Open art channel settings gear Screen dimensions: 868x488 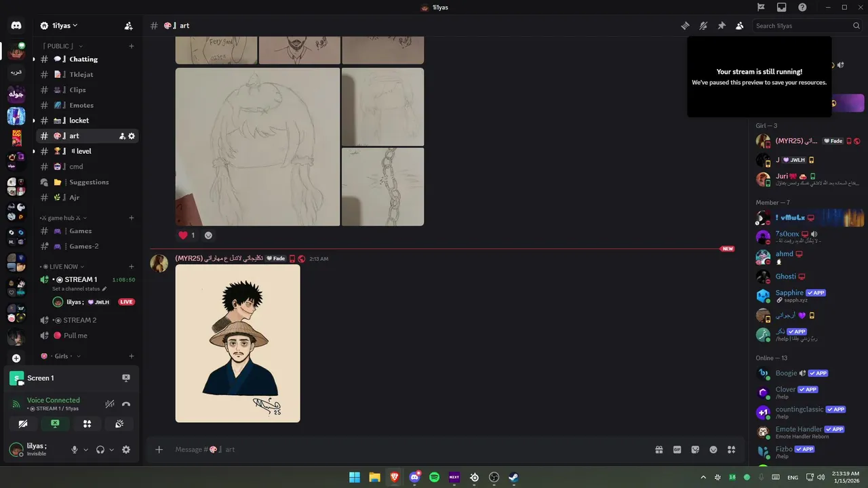132,136
